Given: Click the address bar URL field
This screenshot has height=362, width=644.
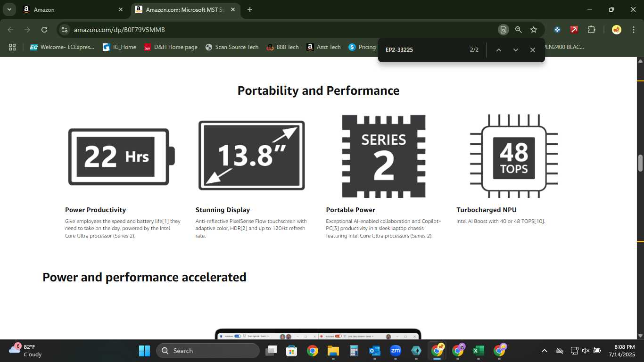Looking at the screenshot, I should (x=283, y=30).
